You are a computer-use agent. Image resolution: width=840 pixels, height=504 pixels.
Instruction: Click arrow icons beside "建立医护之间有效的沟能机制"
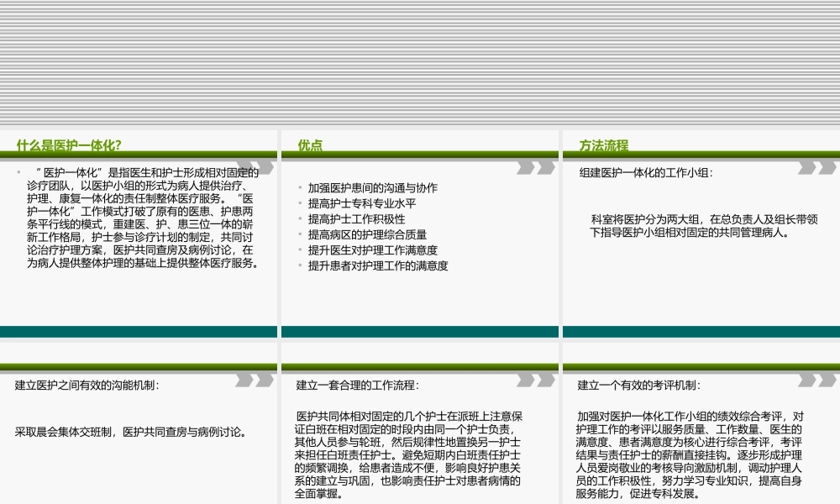point(251,380)
